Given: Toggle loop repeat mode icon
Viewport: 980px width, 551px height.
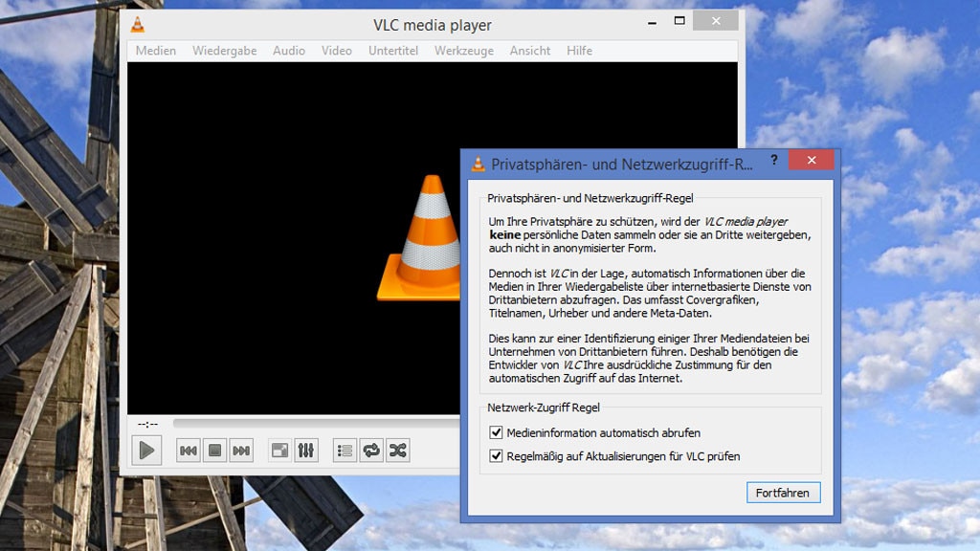Looking at the screenshot, I should pos(371,451).
